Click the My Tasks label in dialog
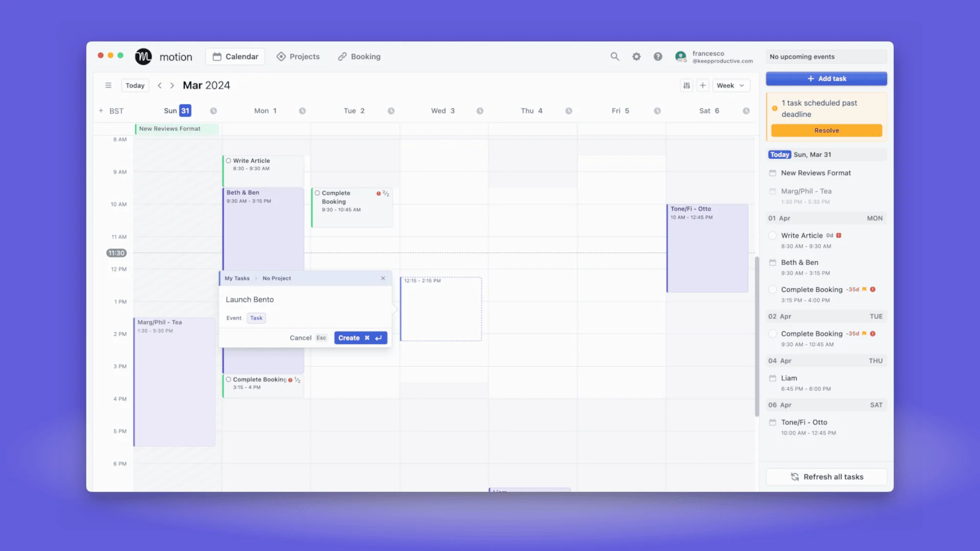The width and height of the screenshot is (980, 551). click(x=236, y=278)
